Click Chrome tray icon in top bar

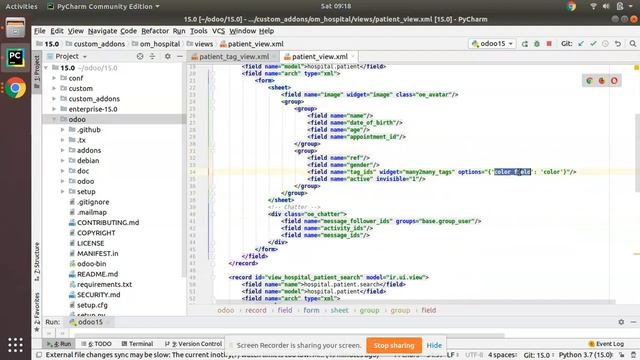click(x=571, y=6)
